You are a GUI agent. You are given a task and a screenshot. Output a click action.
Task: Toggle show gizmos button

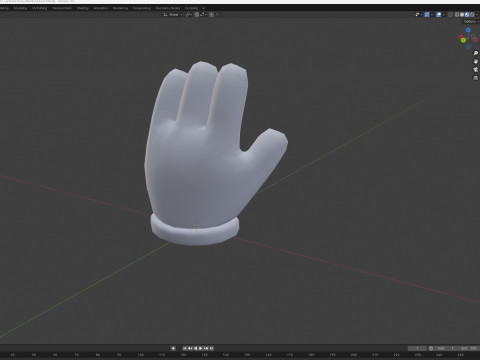(x=427, y=15)
